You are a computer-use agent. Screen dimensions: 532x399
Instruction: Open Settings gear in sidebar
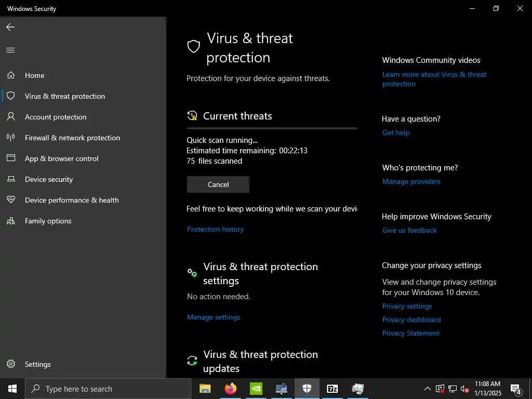tap(11, 364)
